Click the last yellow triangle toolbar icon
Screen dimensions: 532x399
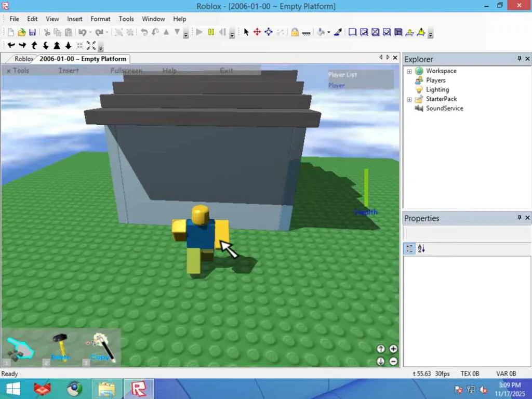(x=421, y=32)
